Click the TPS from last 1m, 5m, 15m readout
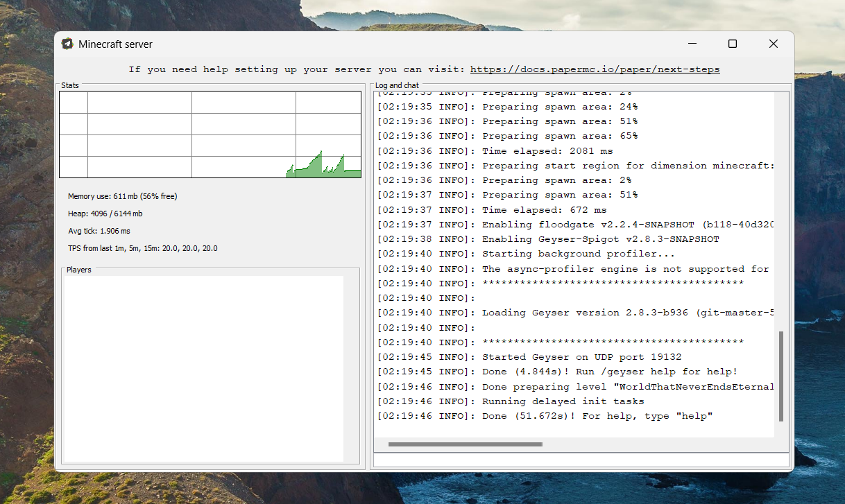Screen dimensions: 845x504 142,248
